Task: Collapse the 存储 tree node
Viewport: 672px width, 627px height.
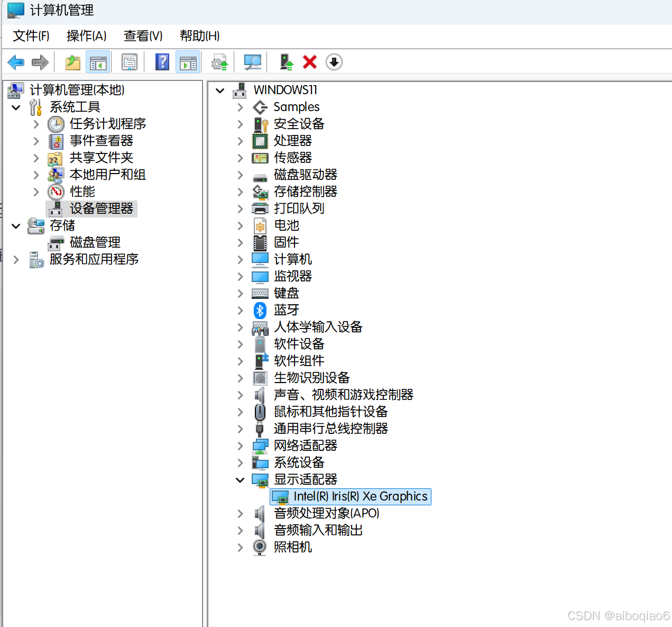Action: point(16,226)
